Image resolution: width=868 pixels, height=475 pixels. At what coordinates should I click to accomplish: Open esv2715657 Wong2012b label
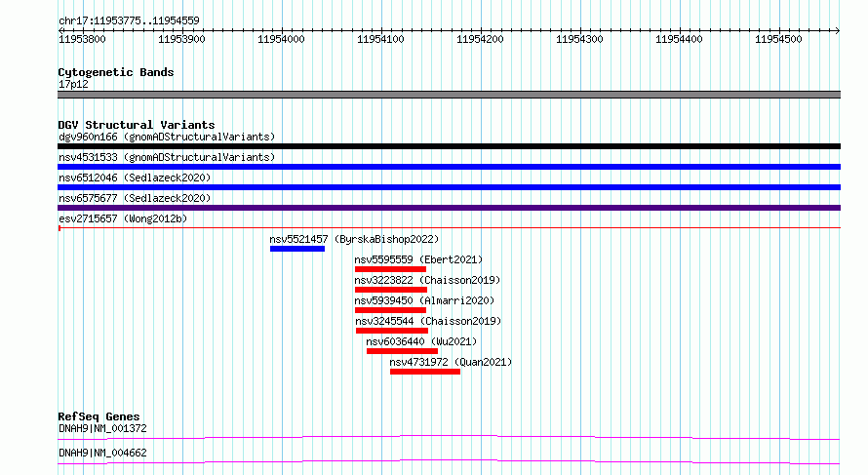pyautogui.click(x=123, y=218)
